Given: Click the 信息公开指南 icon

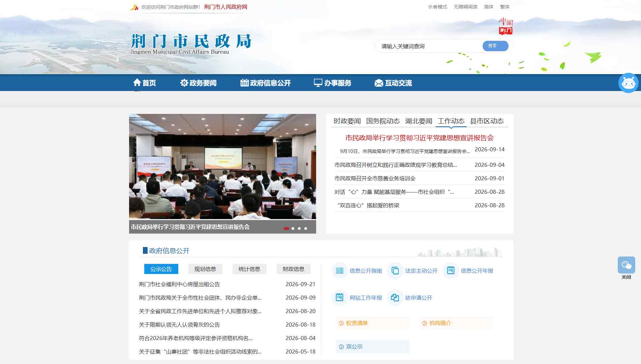Looking at the screenshot, I should click(340, 271).
